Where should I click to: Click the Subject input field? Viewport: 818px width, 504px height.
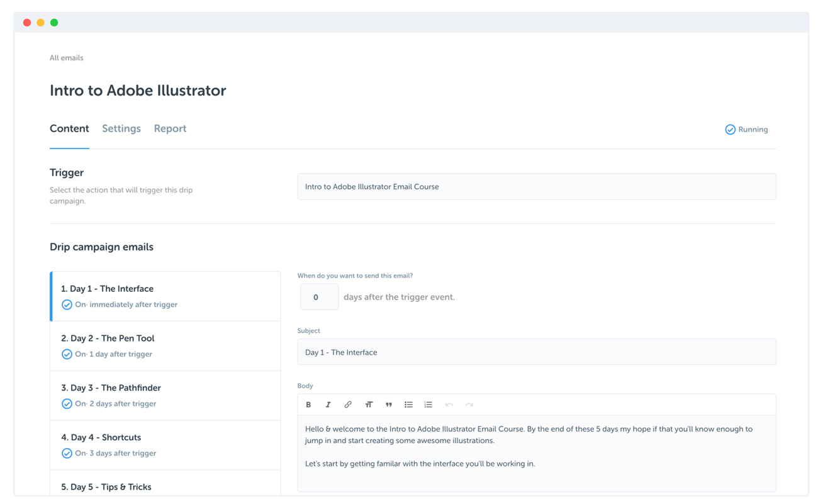click(537, 352)
